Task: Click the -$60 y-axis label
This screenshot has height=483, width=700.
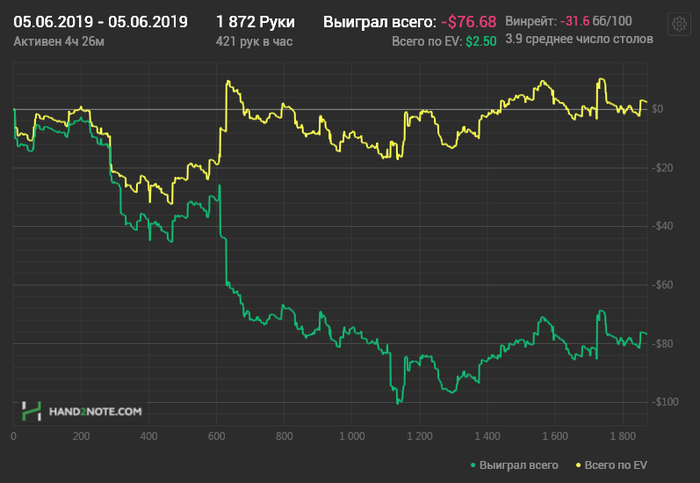Action: [x=662, y=285]
